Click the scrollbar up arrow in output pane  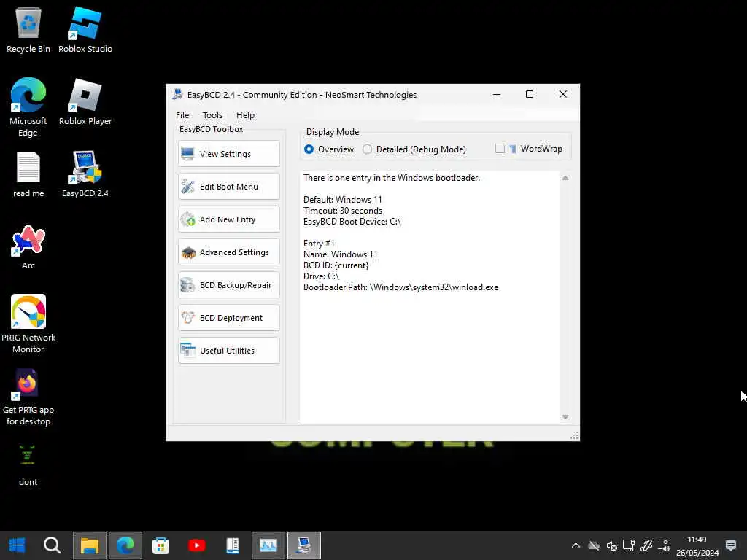(x=565, y=178)
